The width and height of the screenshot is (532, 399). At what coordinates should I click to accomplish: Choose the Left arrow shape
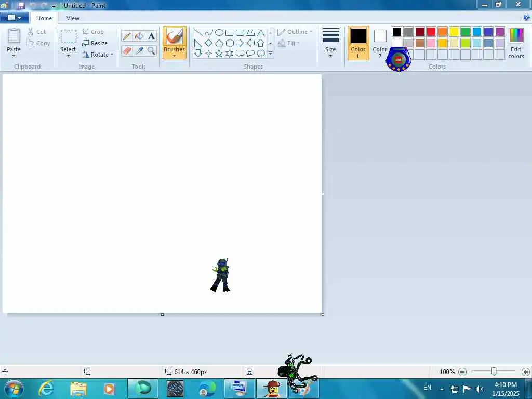pos(250,43)
